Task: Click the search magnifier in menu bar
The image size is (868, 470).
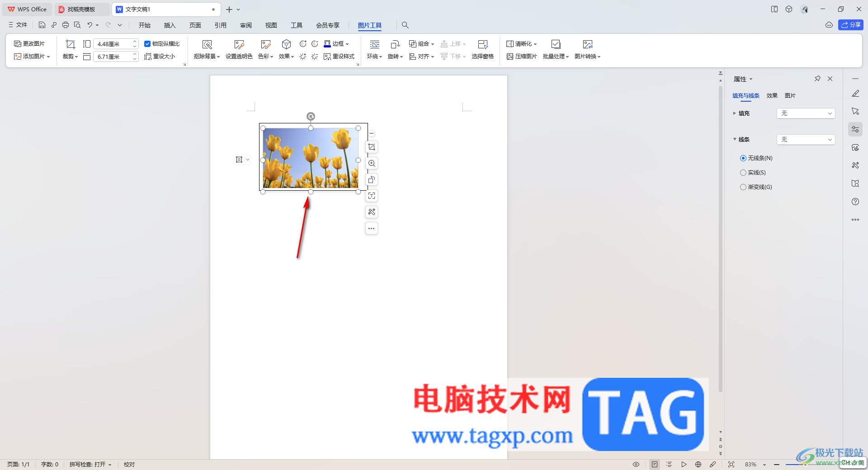Action: click(x=405, y=25)
